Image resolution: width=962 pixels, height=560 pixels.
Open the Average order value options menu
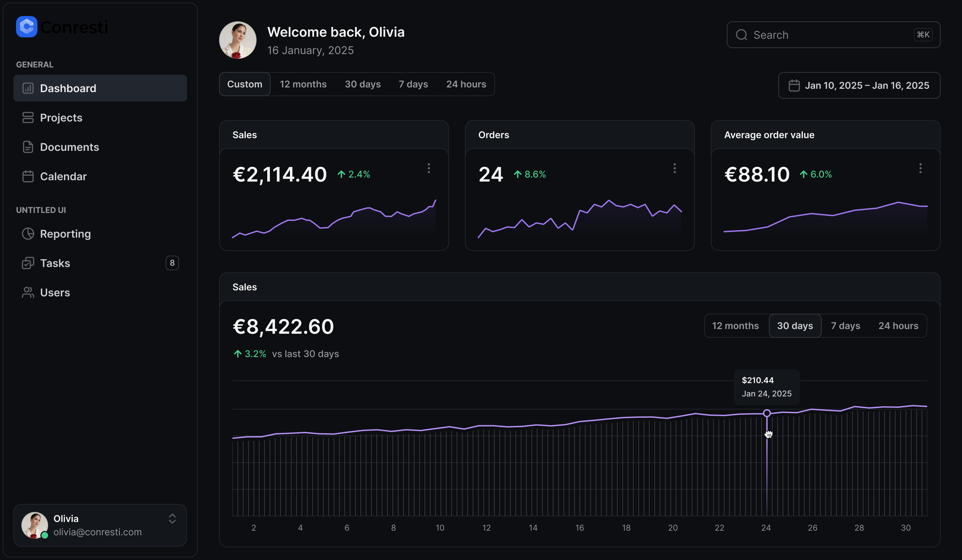pos(920,168)
